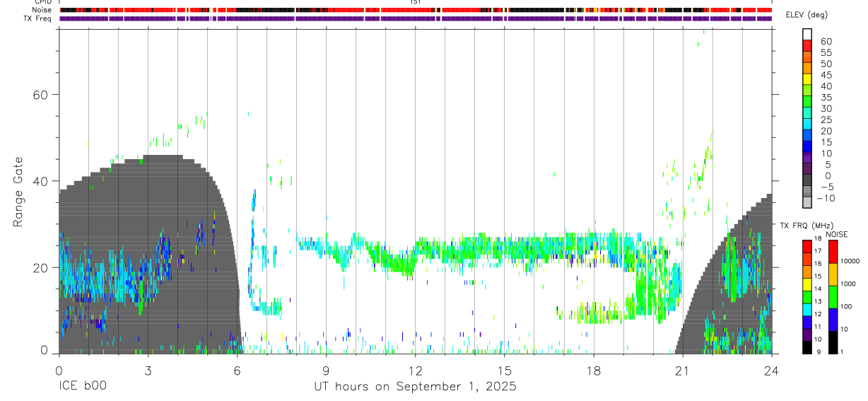868x401 pixels.
Task: Click the black segment of the NOISE color bar
Action: point(833,342)
